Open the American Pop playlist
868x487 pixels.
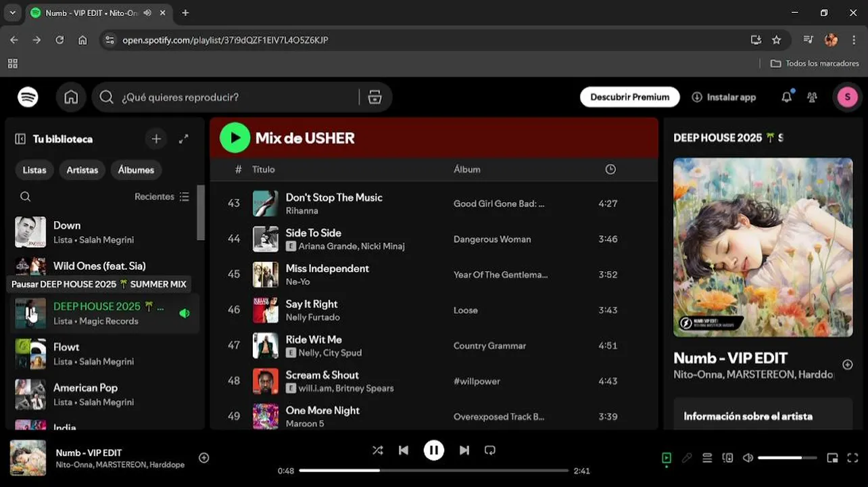tap(106, 394)
